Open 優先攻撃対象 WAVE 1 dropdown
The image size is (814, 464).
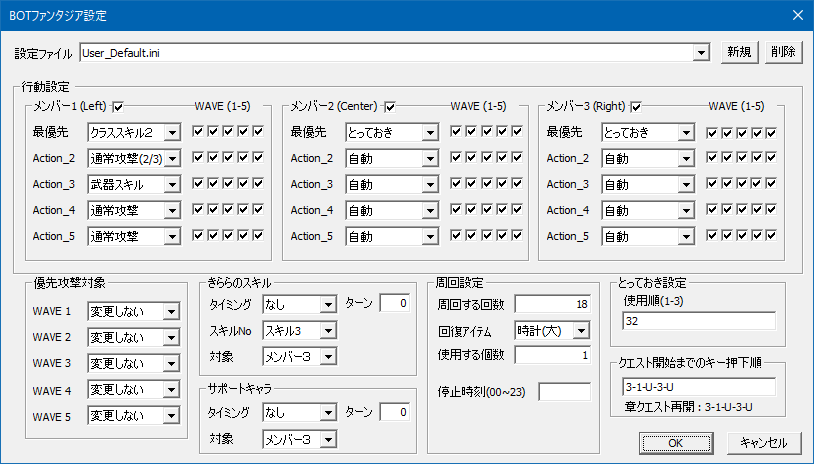(x=171, y=312)
